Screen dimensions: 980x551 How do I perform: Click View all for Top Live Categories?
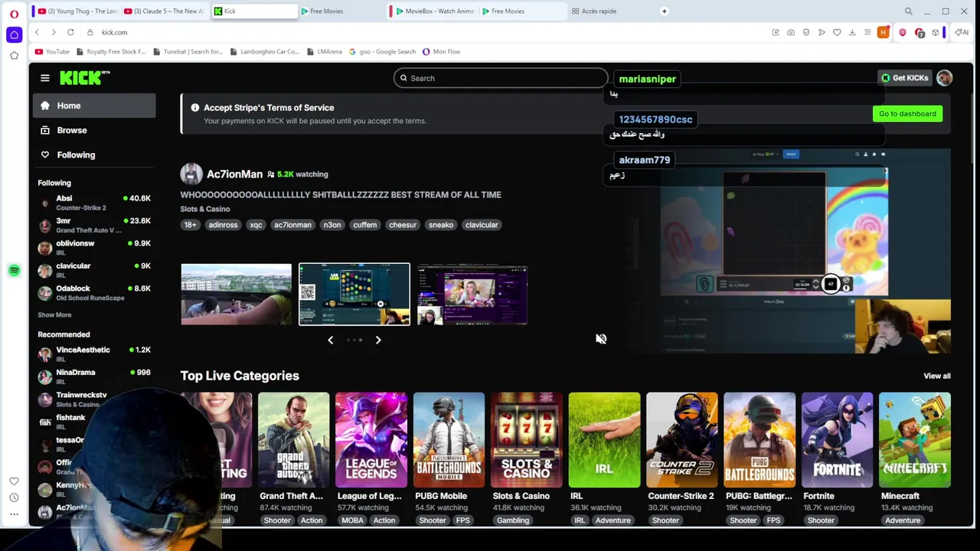tap(936, 377)
